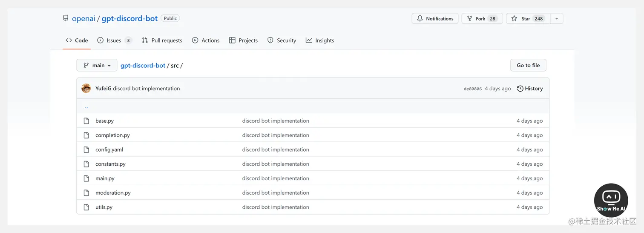
Task: Open the commit message in the utils.py row
Action: click(x=276, y=207)
